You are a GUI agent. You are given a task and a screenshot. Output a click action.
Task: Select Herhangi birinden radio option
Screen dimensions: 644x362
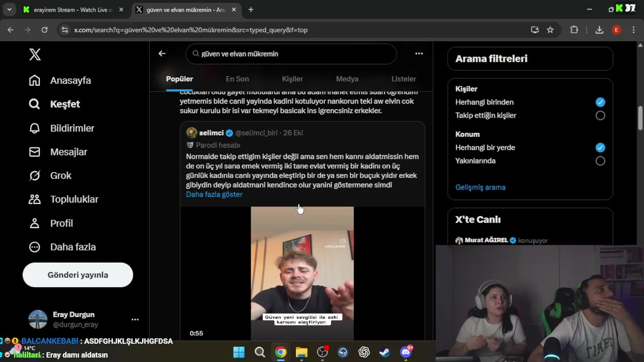click(600, 102)
